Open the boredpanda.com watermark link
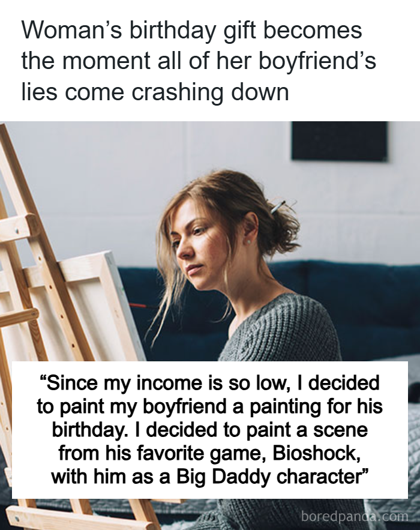The height and width of the screenshot is (530, 420). [355, 516]
